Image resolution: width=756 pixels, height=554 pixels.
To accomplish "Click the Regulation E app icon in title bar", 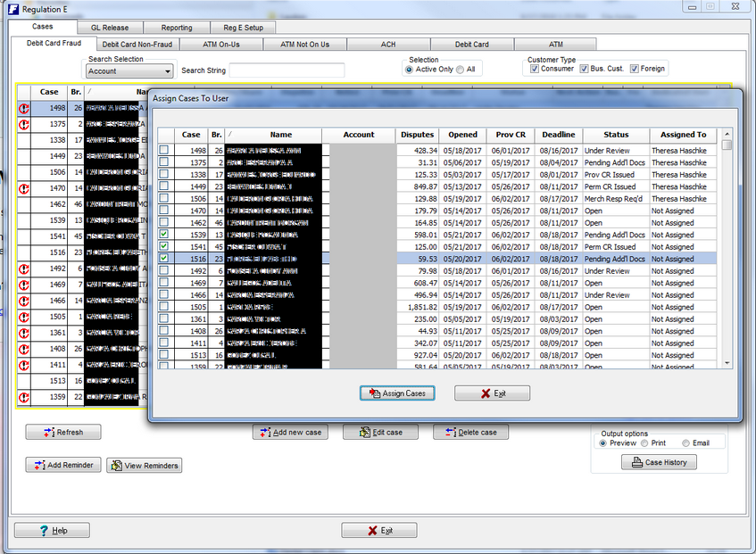I will [x=10, y=8].
